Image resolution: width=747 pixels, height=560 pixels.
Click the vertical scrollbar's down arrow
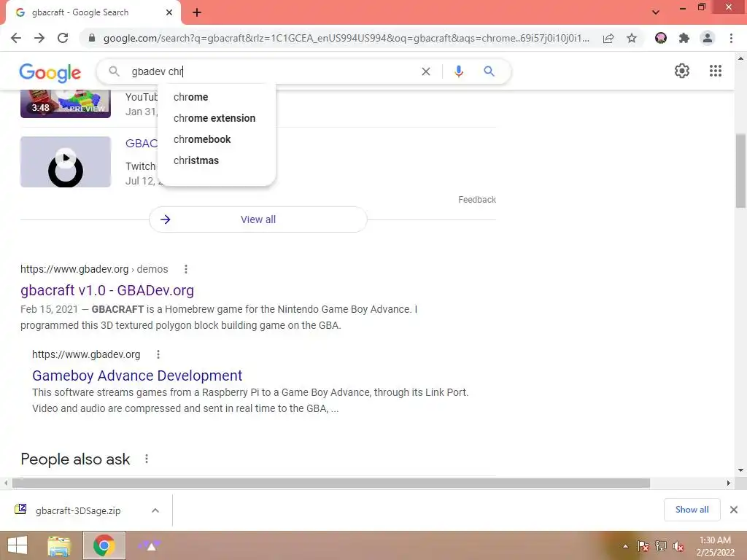(x=740, y=470)
